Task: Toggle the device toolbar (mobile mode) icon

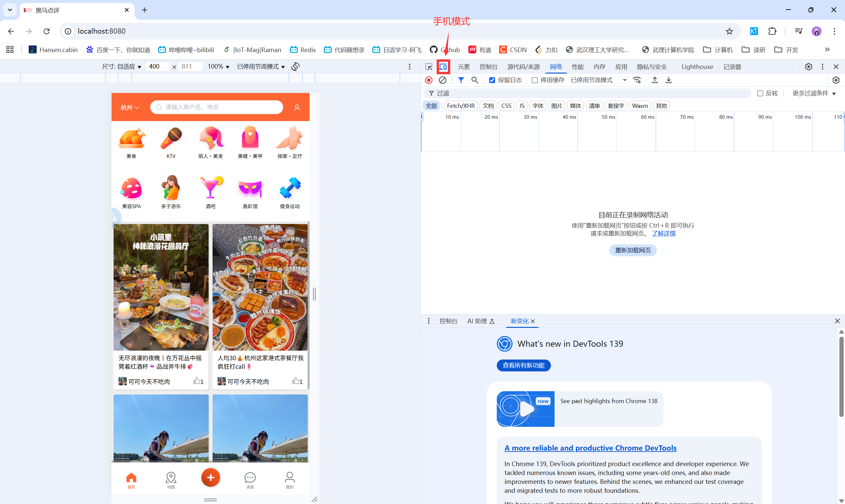Action: click(x=443, y=67)
